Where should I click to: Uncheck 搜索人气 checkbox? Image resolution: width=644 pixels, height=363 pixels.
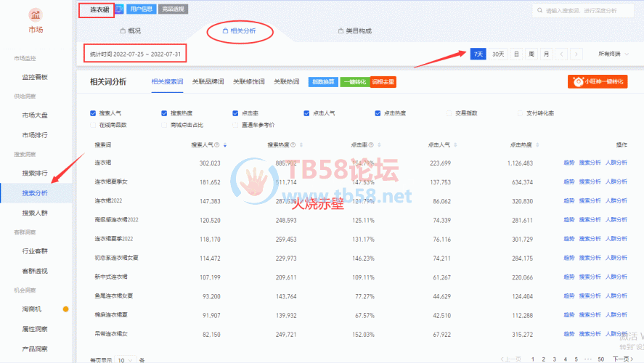(93, 113)
